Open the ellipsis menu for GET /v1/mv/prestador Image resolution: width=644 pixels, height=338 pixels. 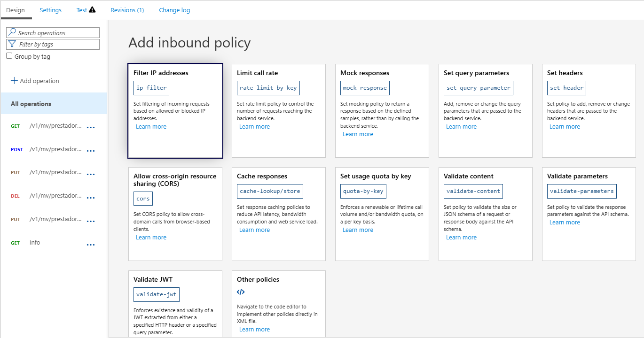91,128
